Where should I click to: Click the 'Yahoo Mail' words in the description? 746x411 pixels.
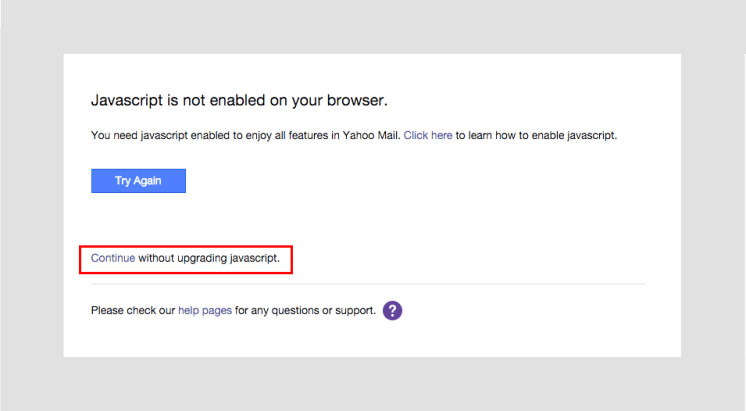[370, 135]
